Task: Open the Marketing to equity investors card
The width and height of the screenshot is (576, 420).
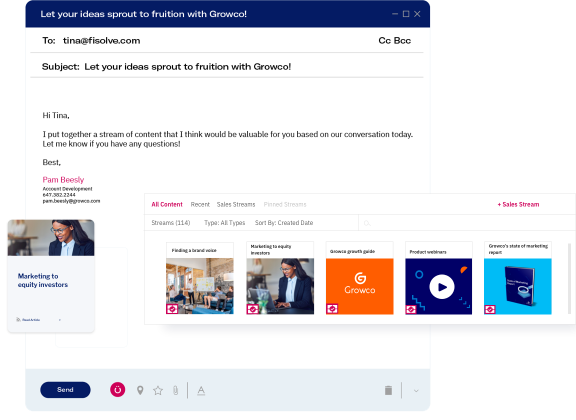Action: (51, 276)
